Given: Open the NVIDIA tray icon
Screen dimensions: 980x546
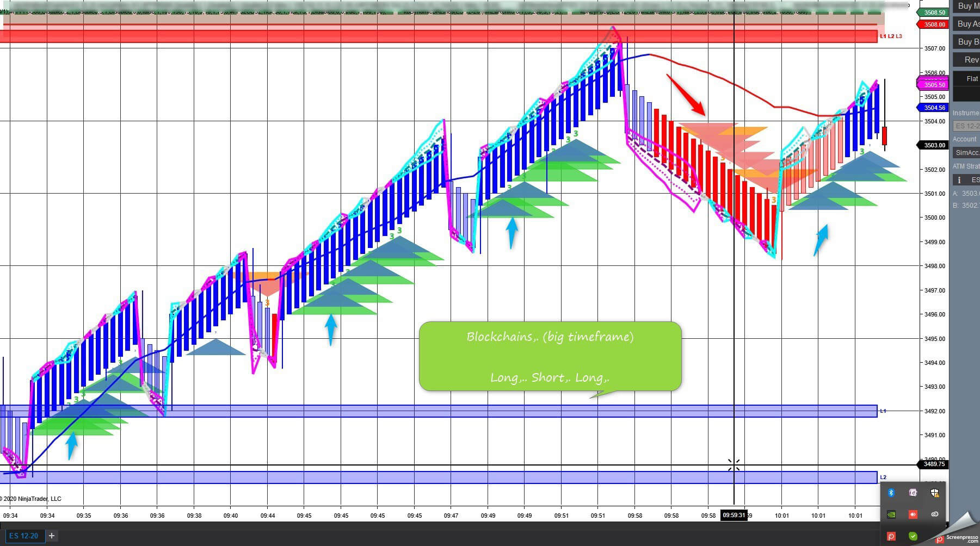Looking at the screenshot, I should pos(891,514).
